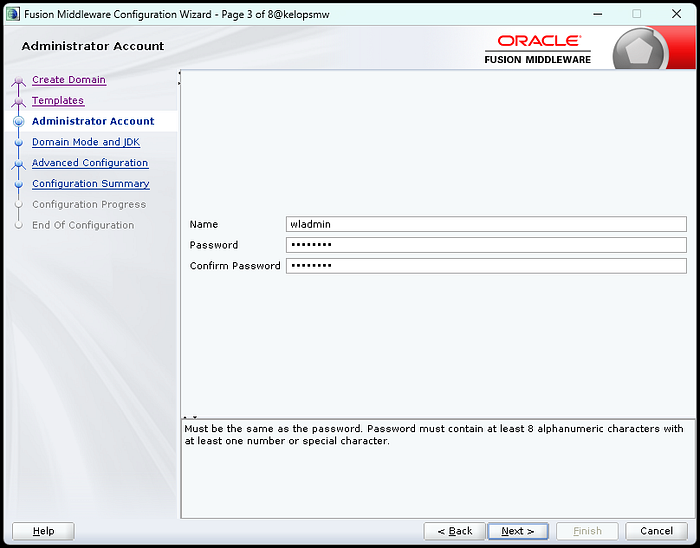Click the password requirements help message
The width and height of the screenshot is (700, 548).
[433, 435]
